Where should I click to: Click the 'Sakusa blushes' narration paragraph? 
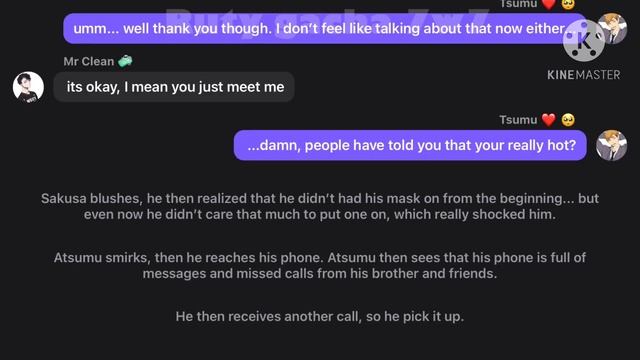pos(320,206)
